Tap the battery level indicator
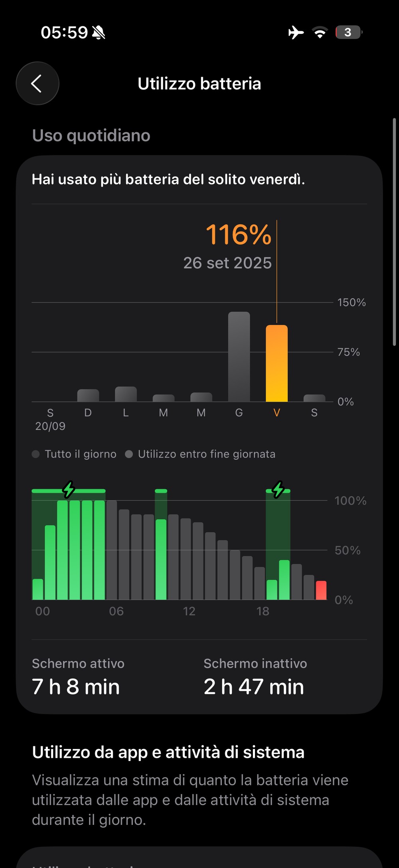Screen dimensions: 399x868 [348, 32]
